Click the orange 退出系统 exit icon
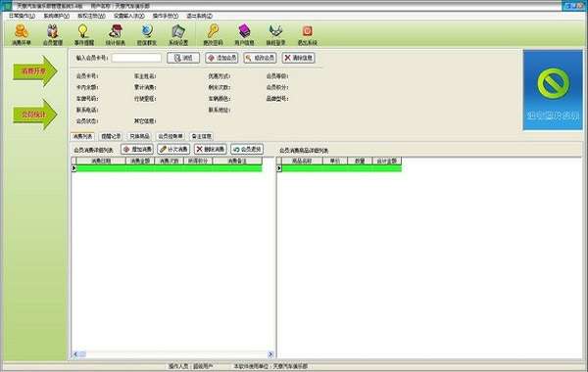The image size is (588, 372). [x=307, y=35]
